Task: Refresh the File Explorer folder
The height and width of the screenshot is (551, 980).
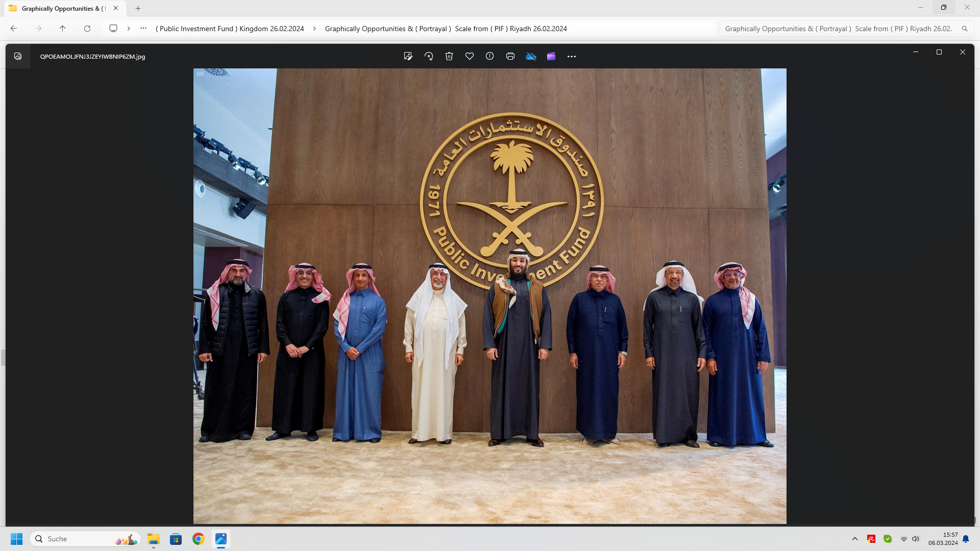Action: click(87, 29)
